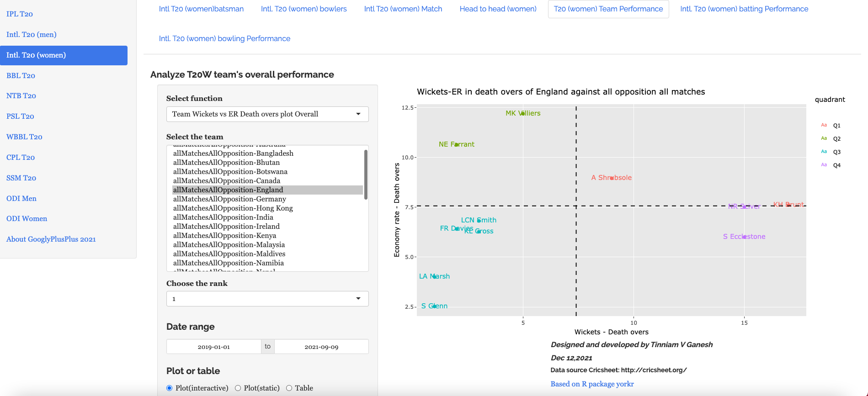The image size is (868, 396).
Task: Click the start date field 2019-01-01
Action: click(213, 347)
